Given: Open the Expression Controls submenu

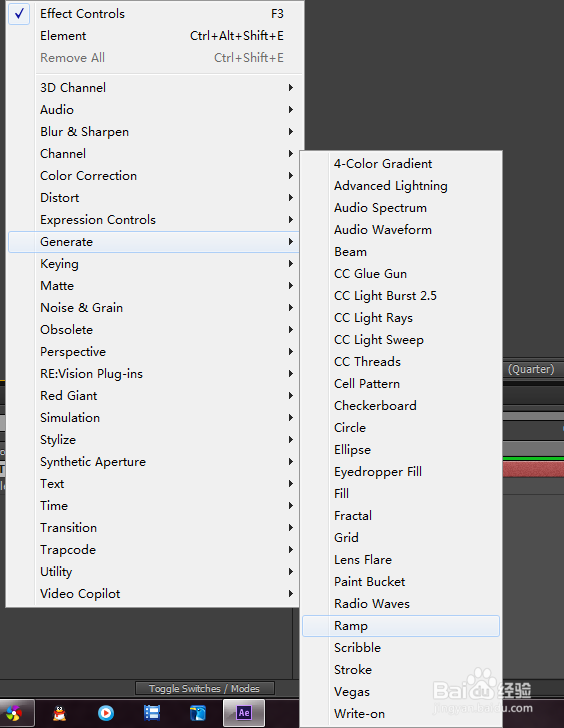Looking at the screenshot, I should pyautogui.click(x=155, y=220).
